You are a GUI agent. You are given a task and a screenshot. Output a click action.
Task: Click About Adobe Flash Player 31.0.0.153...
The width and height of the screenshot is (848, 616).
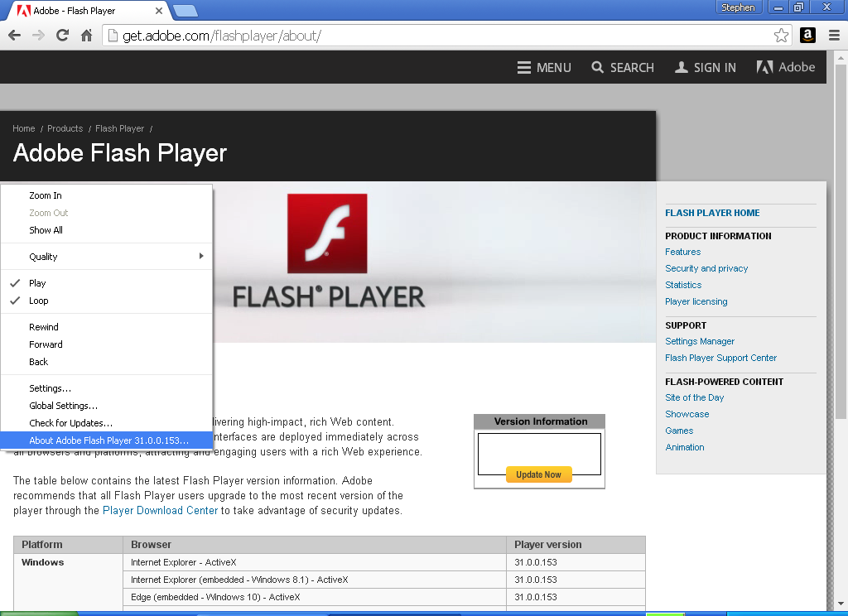coord(107,440)
